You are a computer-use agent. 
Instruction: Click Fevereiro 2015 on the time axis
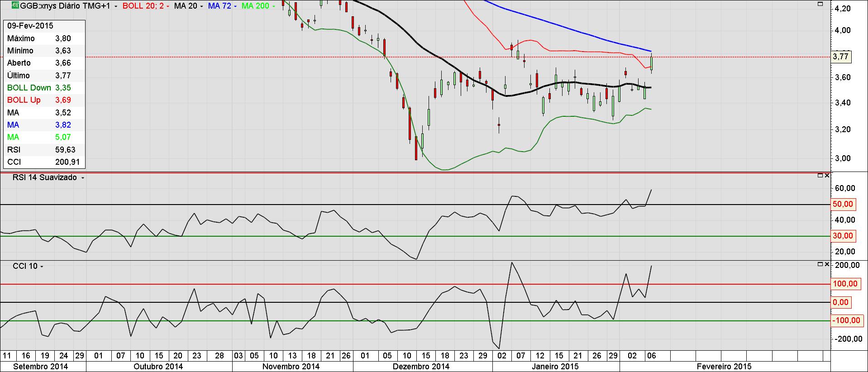(x=724, y=367)
